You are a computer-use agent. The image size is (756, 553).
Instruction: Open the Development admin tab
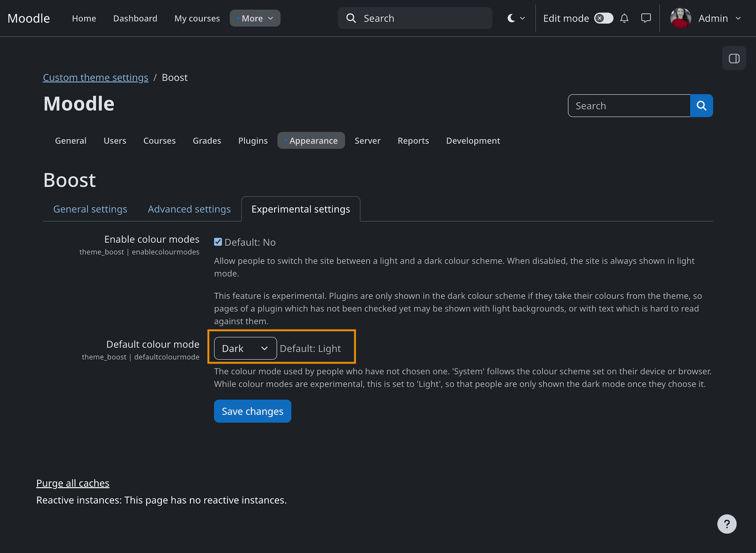click(x=473, y=141)
